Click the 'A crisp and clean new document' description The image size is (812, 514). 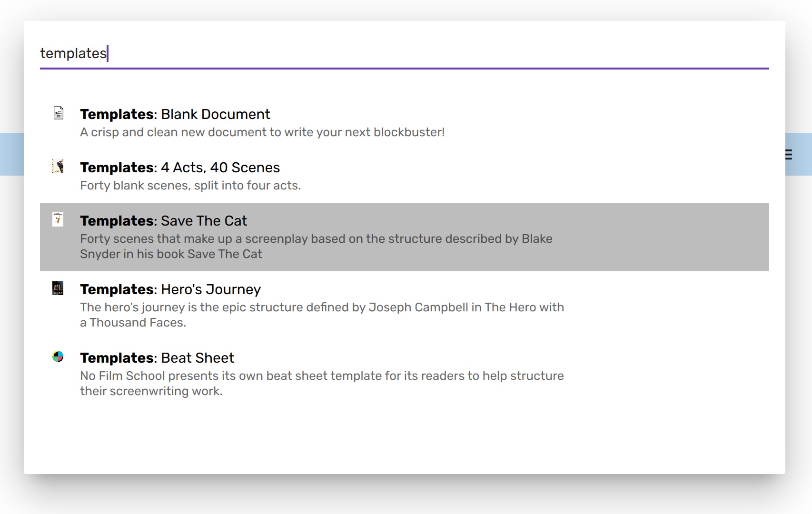[x=262, y=132]
